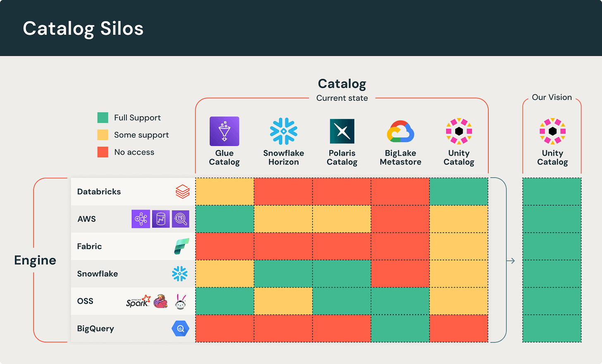Click the 'Our Vision' label
The height and width of the screenshot is (364, 602).
click(x=552, y=97)
